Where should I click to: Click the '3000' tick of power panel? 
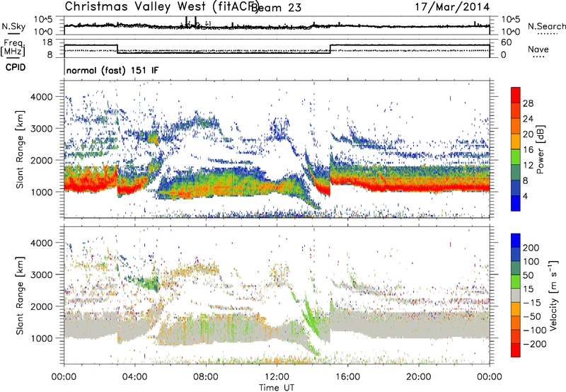(42, 129)
